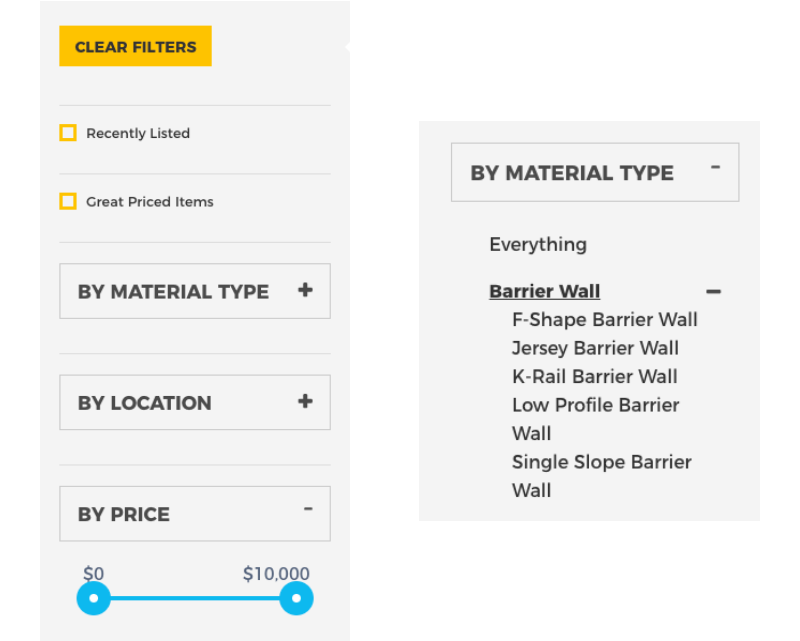The width and height of the screenshot is (800, 641).
Task: Collapse expanded By Material Type minus icon
Action: click(x=715, y=168)
